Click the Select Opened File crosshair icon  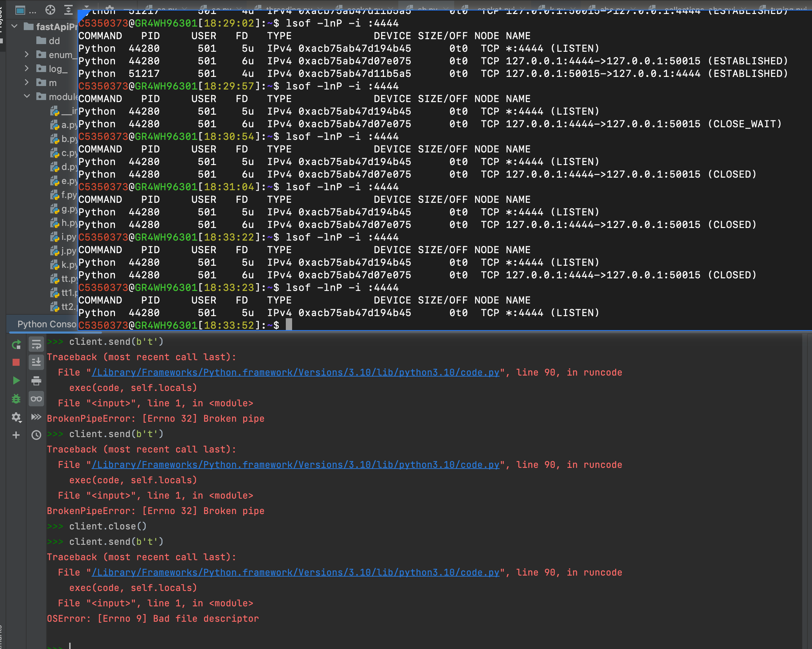point(50,10)
